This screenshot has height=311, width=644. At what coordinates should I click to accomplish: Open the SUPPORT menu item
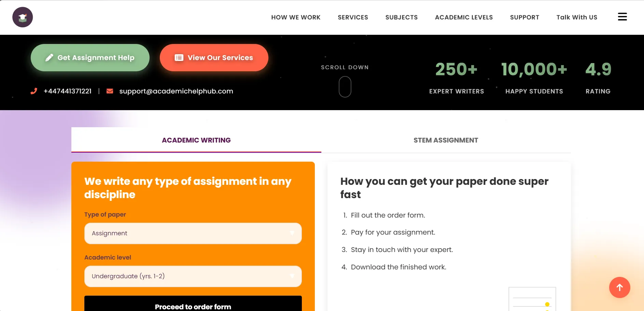[x=524, y=17]
